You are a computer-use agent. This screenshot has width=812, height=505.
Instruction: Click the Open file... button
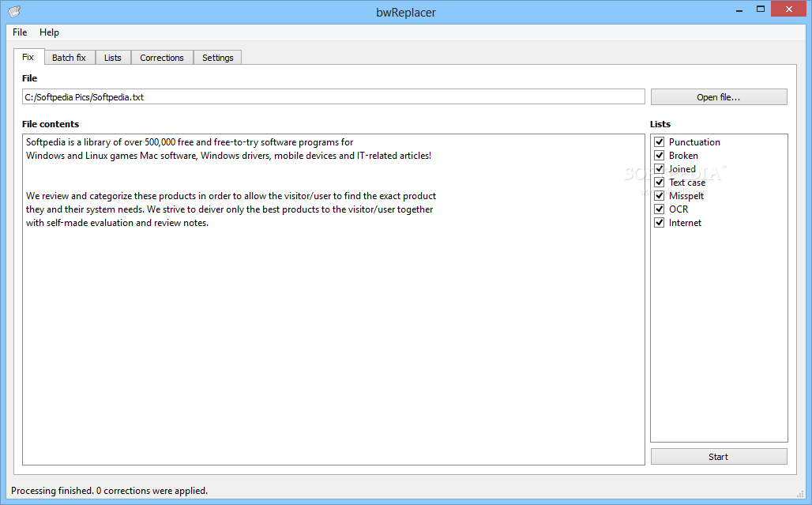(x=719, y=97)
